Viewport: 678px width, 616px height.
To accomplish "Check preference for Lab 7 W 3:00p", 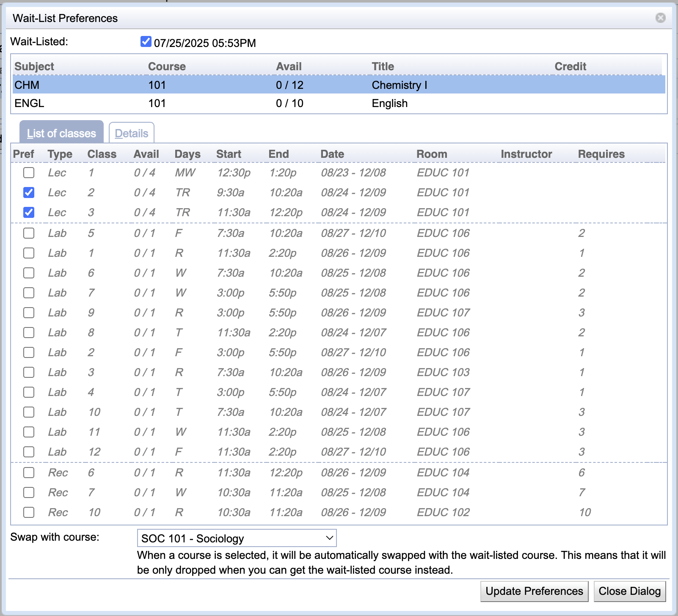I will click(x=29, y=293).
